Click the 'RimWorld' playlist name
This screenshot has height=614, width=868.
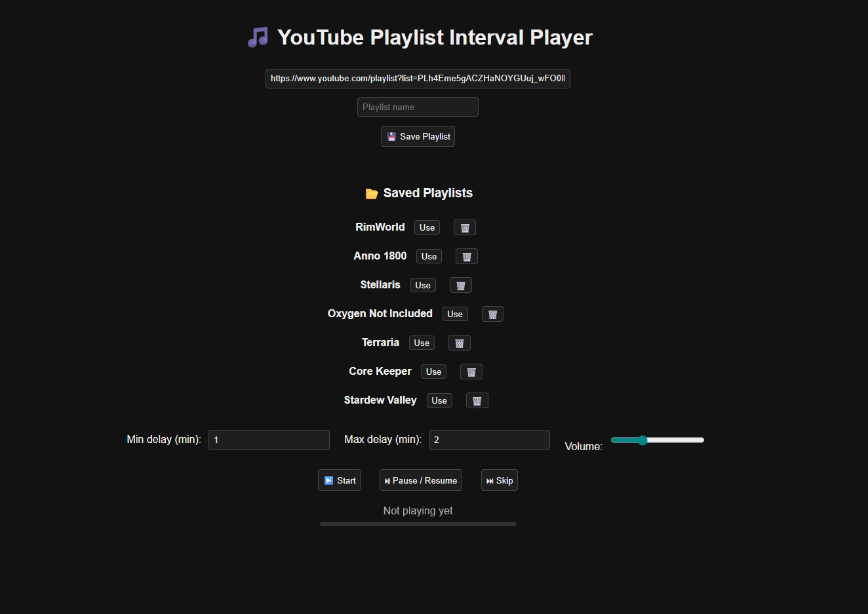(x=380, y=227)
